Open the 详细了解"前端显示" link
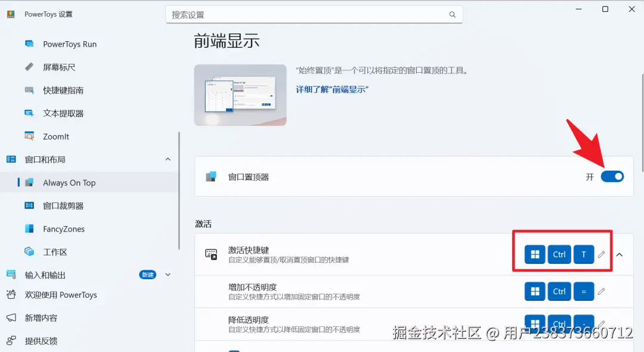This screenshot has height=352, width=644. click(x=332, y=89)
